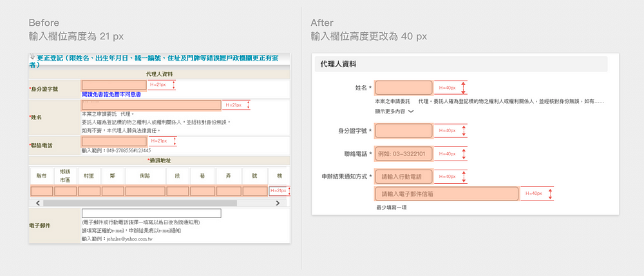Click the right arrow of the horizontal scrollbar
644x276 pixels.
(x=278, y=202)
